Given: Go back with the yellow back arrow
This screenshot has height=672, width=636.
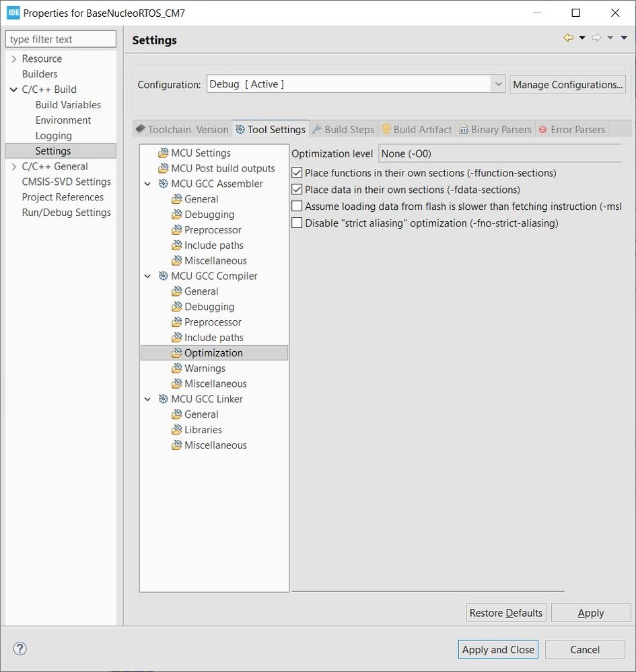Looking at the screenshot, I should tap(568, 38).
